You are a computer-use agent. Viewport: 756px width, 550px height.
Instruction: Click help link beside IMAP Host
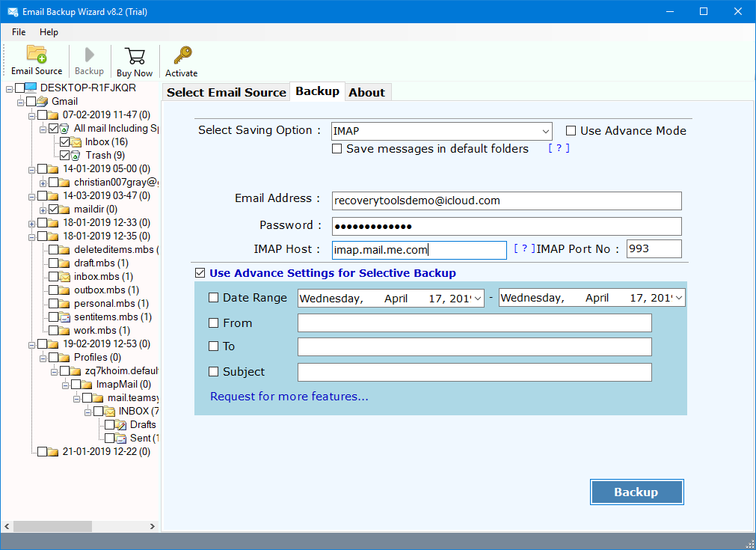[524, 248]
